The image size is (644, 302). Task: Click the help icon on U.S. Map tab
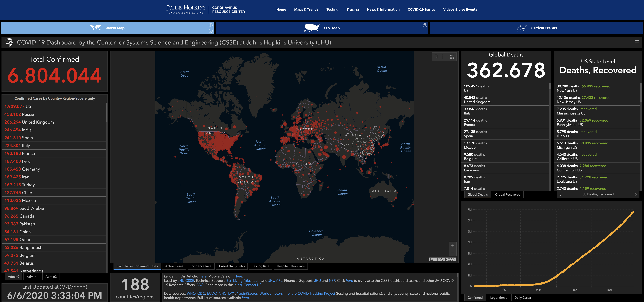click(x=425, y=25)
